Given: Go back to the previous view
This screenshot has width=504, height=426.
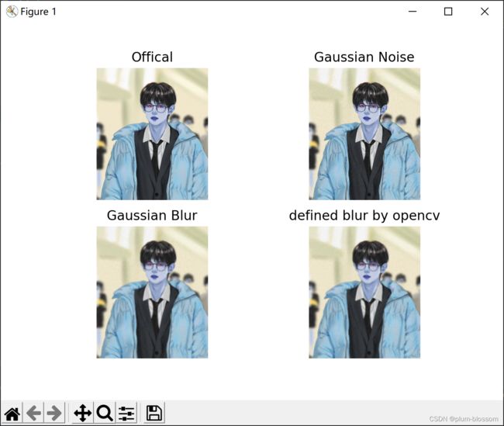Looking at the screenshot, I should [x=33, y=413].
